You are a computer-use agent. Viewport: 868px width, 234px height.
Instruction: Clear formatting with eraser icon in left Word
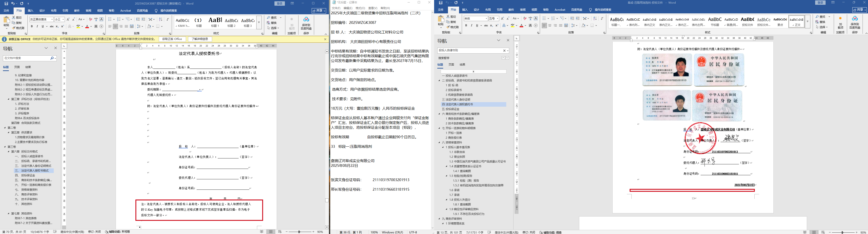(x=90, y=20)
